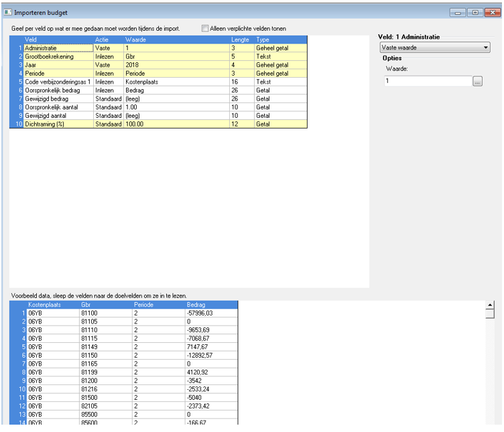Click preview cell with amount -57996,03

pyautogui.click(x=210, y=313)
